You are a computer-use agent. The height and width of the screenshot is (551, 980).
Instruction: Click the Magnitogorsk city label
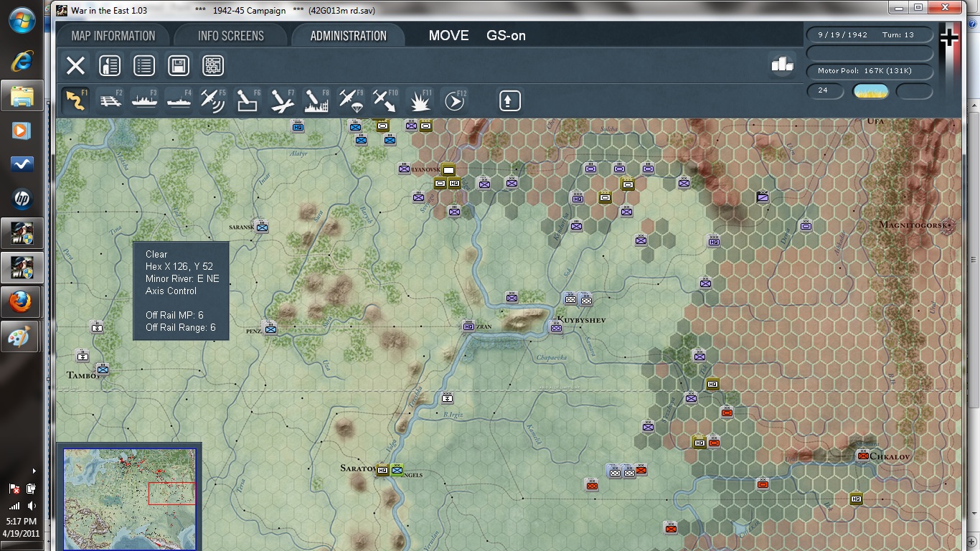tap(914, 225)
